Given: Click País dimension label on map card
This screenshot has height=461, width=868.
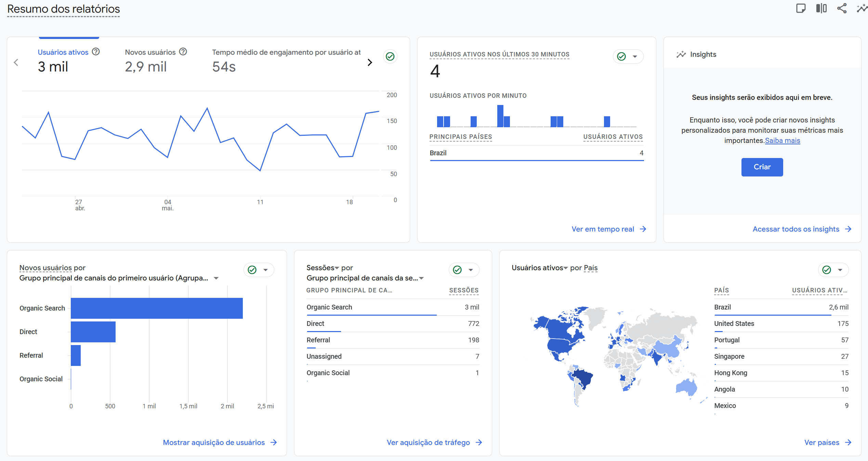Looking at the screenshot, I should pos(591,268).
